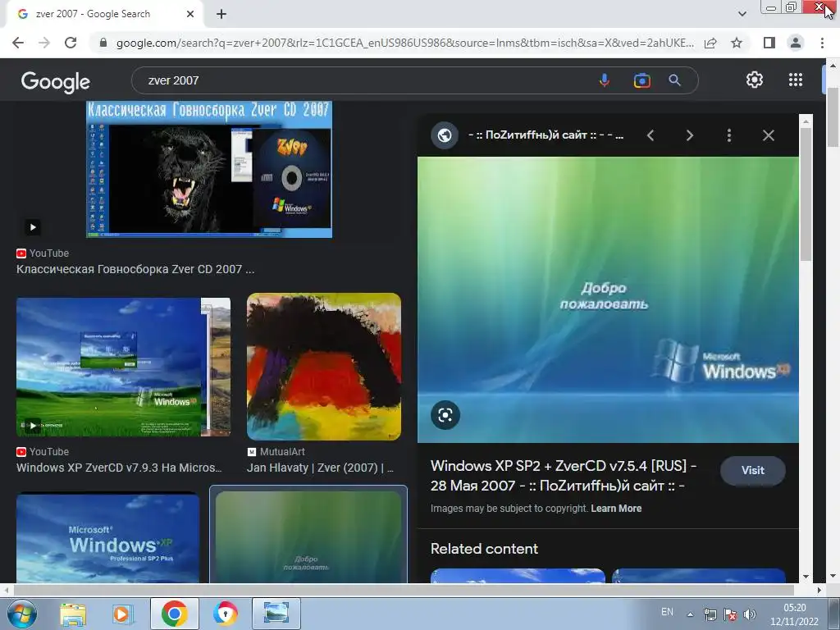Click the globe site icon in preview panel

point(444,135)
